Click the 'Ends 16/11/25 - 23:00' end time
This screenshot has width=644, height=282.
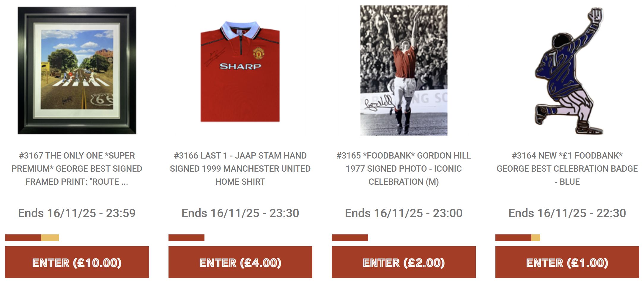(x=404, y=213)
